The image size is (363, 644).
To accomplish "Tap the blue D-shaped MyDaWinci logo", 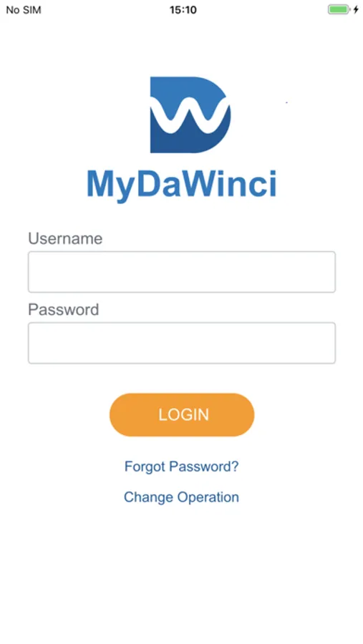I will pyautogui.click(x=190, y=114).
